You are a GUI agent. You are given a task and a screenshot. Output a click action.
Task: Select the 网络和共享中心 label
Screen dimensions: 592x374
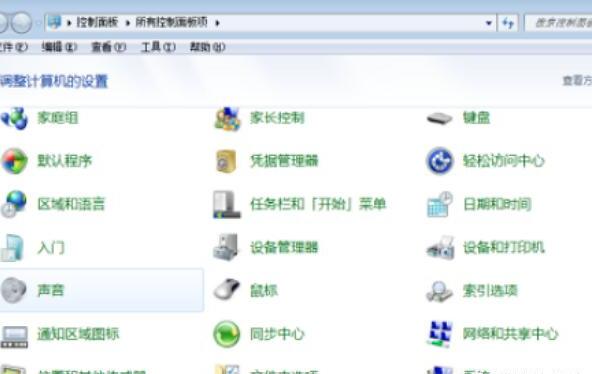(510, 334)
